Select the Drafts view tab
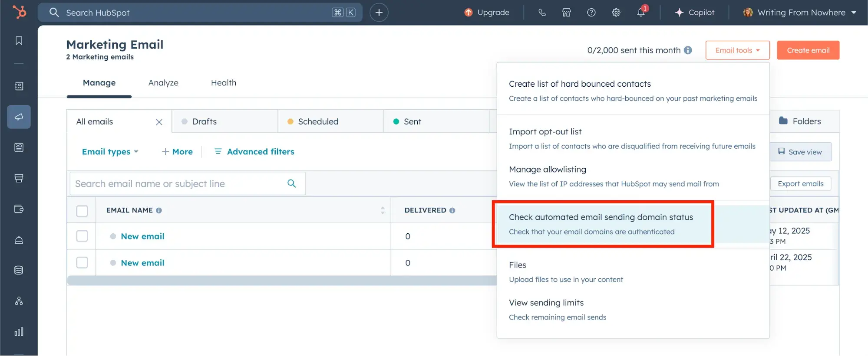 tap(225, 121)
